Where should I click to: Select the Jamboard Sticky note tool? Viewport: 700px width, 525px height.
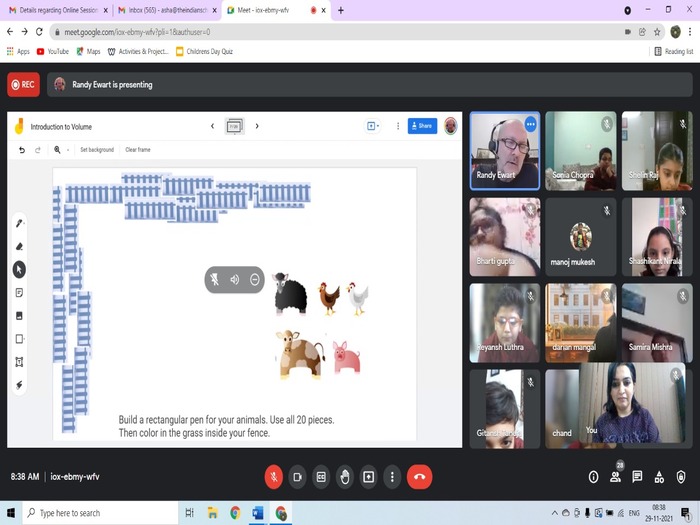(19, 292)
